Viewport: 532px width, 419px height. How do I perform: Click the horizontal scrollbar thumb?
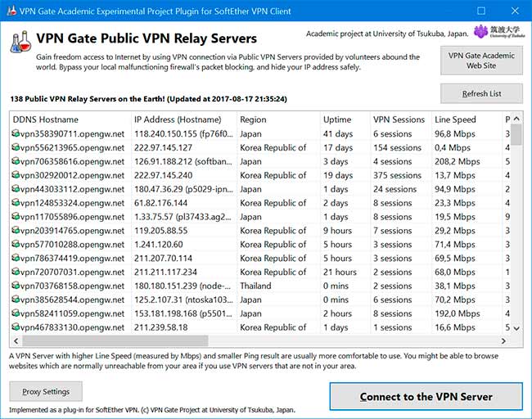point(115,340)
